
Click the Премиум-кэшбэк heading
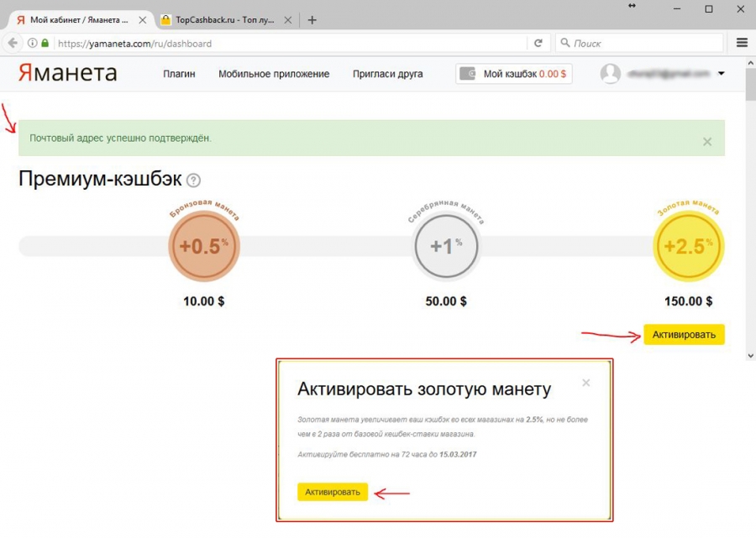tap(100, 179)
